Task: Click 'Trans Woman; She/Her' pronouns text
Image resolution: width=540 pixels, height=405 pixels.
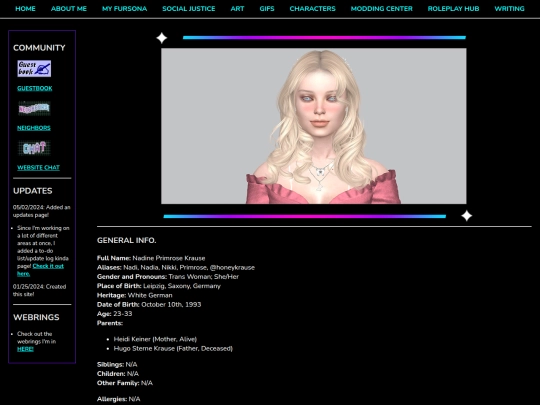Action: [x=204, y=277]
